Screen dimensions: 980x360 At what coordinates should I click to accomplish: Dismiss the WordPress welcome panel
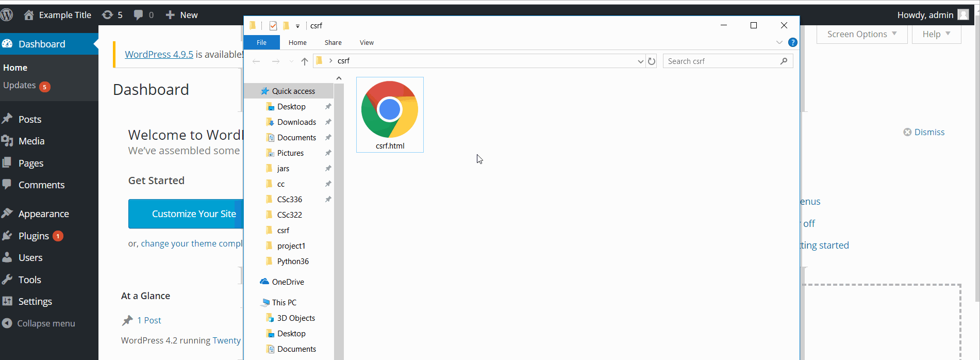pos(924,132)
